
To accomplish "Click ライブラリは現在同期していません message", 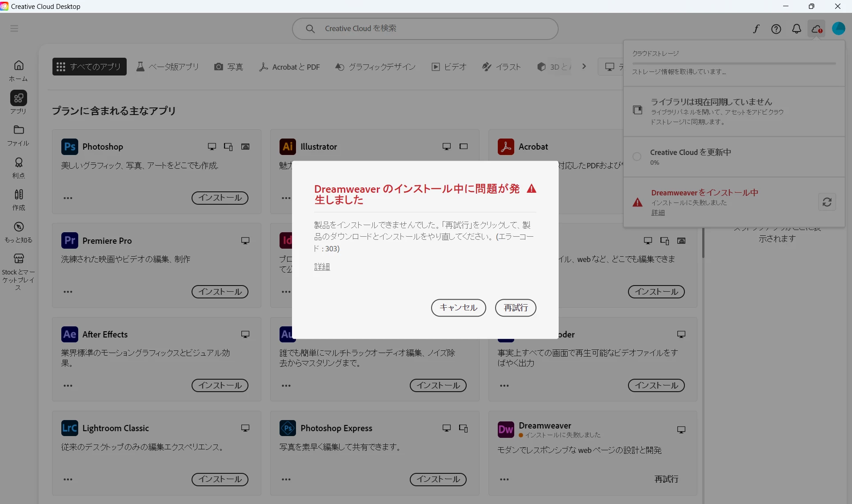I will point(712,102).
